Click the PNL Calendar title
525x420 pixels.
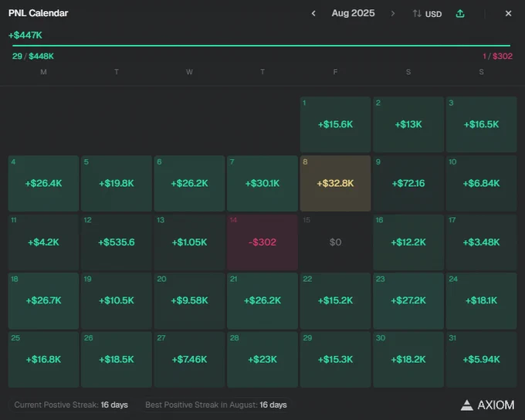pyautogui.click(x=38, y=13)
